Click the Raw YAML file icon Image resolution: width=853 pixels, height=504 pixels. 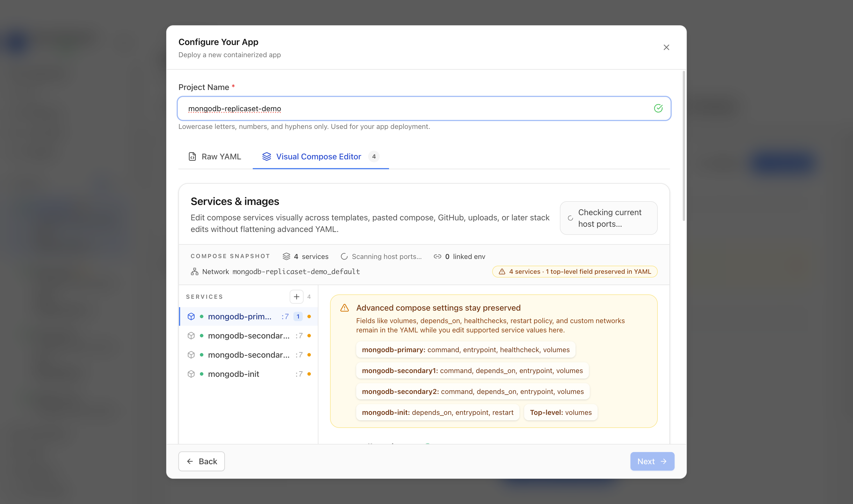point(192,156)
